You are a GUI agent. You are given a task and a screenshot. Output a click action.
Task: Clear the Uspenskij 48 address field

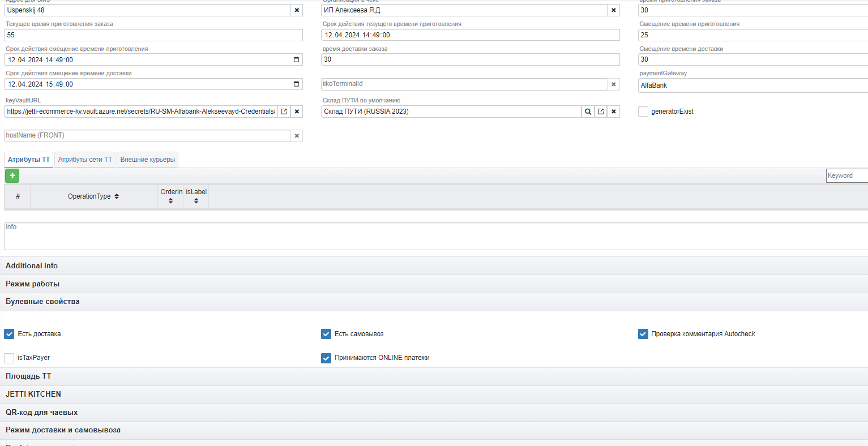(x=297, y=10)
